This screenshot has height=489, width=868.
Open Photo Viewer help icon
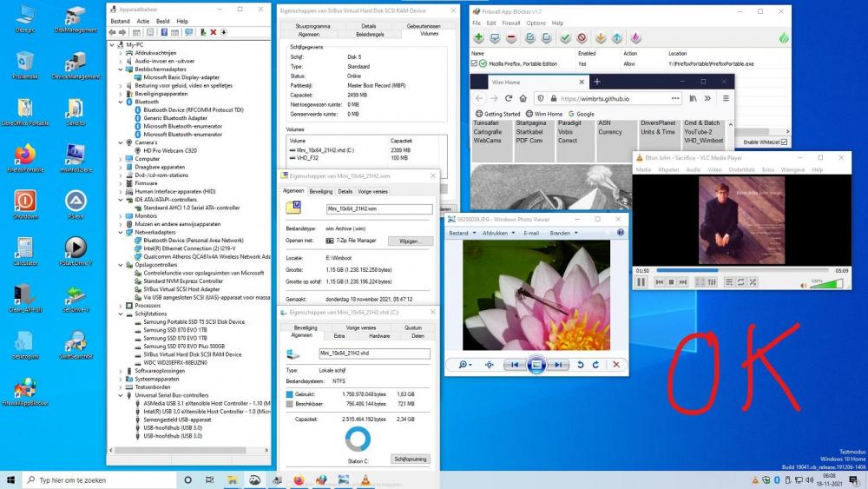coord(620,233)
